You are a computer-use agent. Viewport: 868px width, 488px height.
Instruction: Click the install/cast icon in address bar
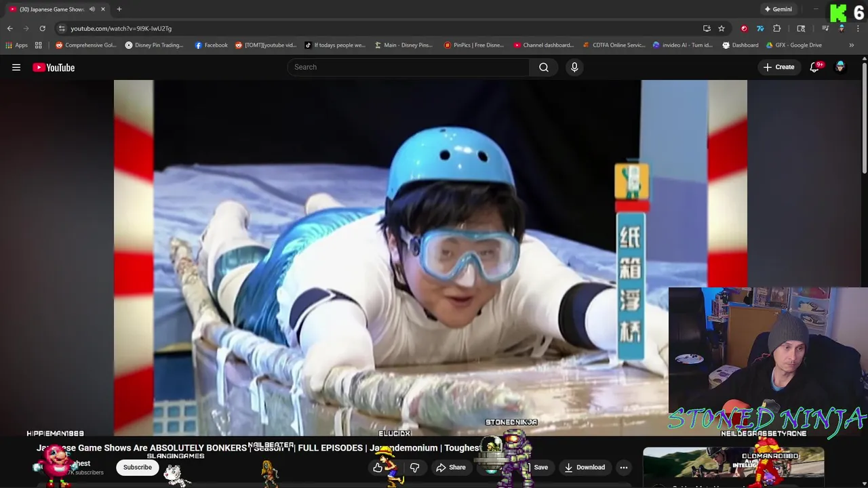pos(707,28)
